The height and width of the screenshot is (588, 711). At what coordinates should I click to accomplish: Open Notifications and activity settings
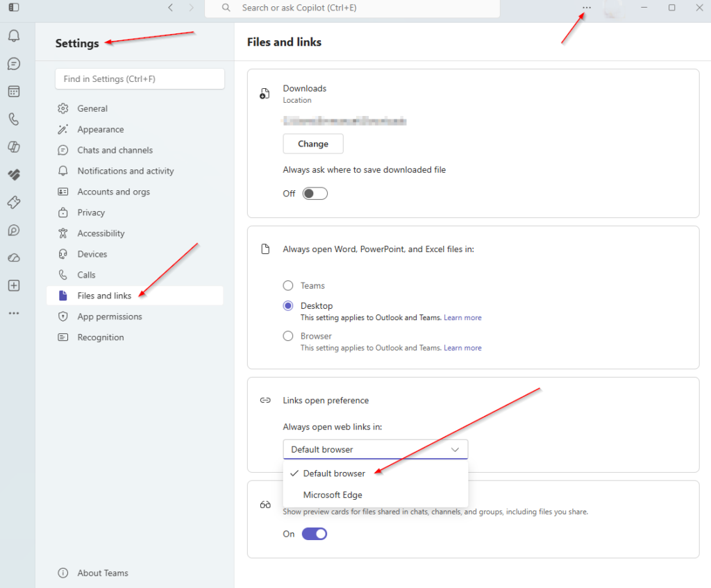pos(135,171)
